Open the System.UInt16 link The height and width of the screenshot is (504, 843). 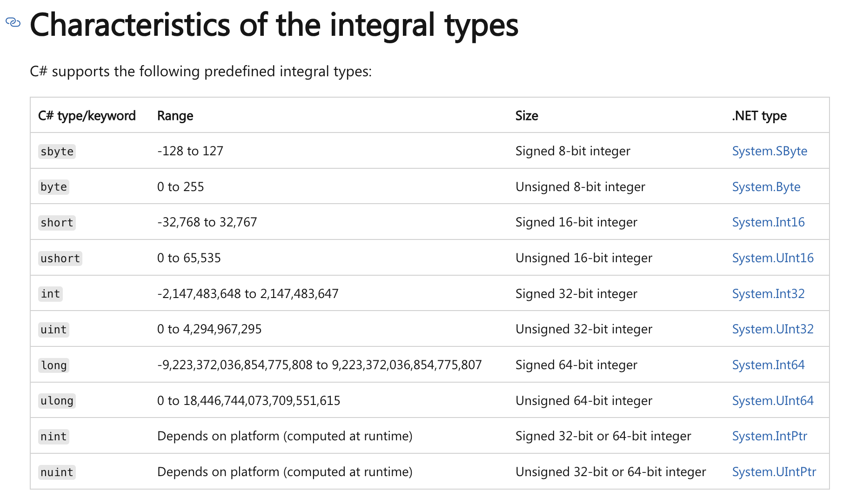(773, 258)
